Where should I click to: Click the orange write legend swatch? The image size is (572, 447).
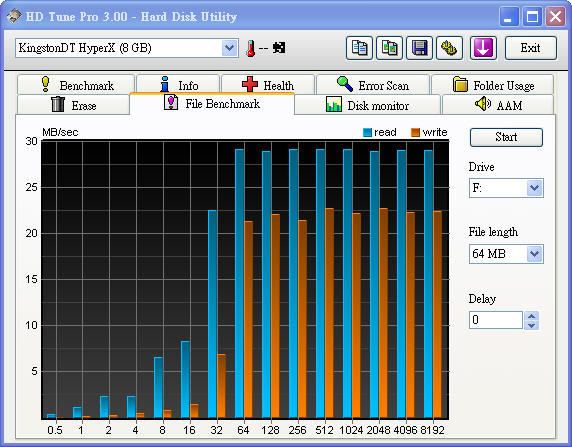pos(416,132)
